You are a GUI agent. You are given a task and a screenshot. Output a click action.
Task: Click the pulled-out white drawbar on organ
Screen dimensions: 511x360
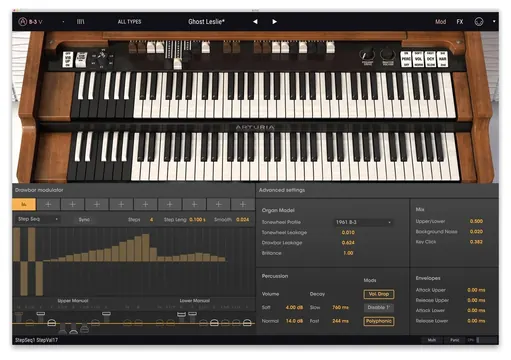[x=178, y=63]
